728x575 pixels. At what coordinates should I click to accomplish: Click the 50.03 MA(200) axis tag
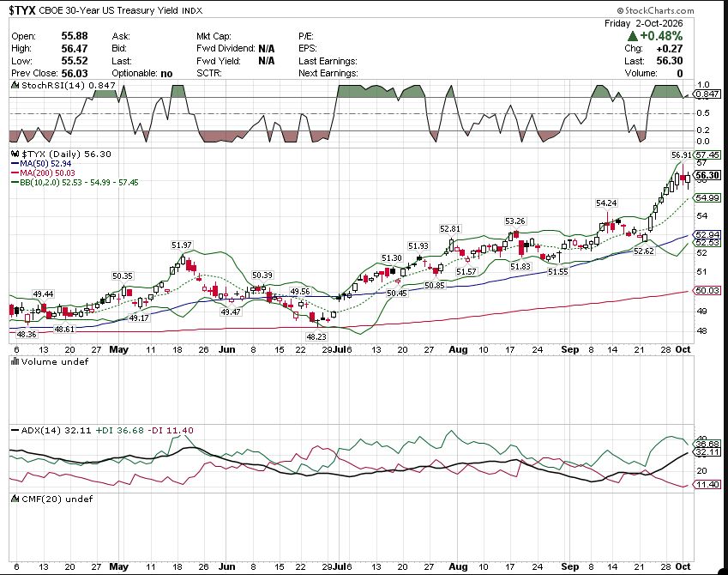(707, 290)
